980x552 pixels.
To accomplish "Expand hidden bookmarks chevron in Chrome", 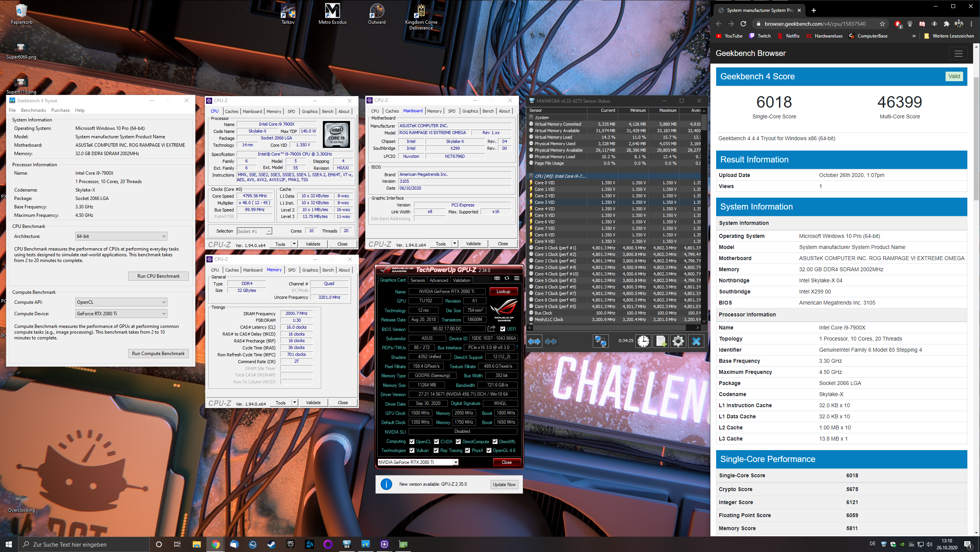I will tap(914, 36).
